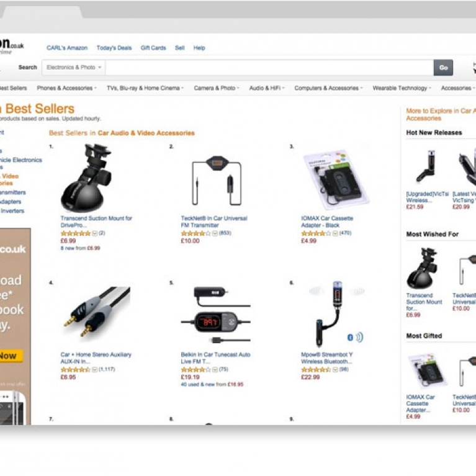Open rating dropdown arrow next to TeckNet stars
476x476 pixels.
click(215, 233)
